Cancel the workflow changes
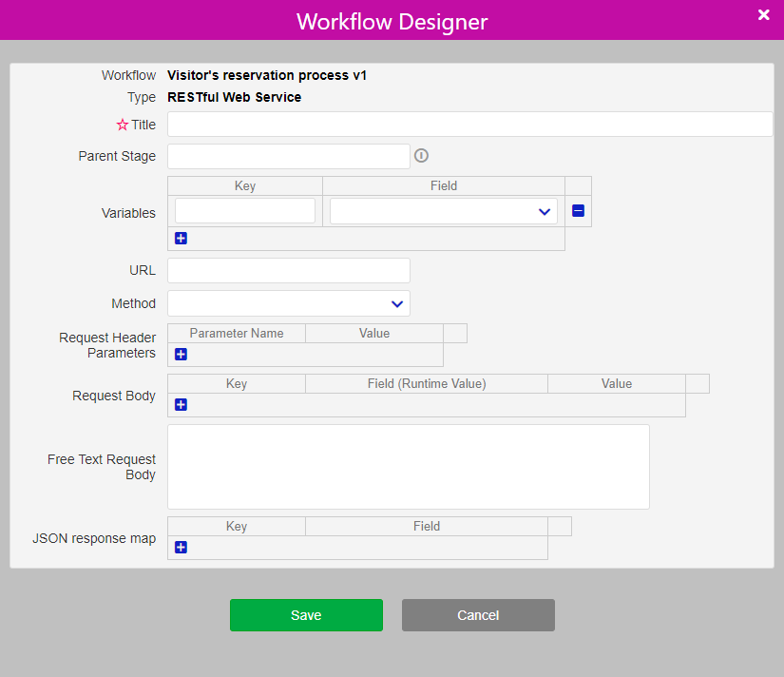 (x=478, y=615)
